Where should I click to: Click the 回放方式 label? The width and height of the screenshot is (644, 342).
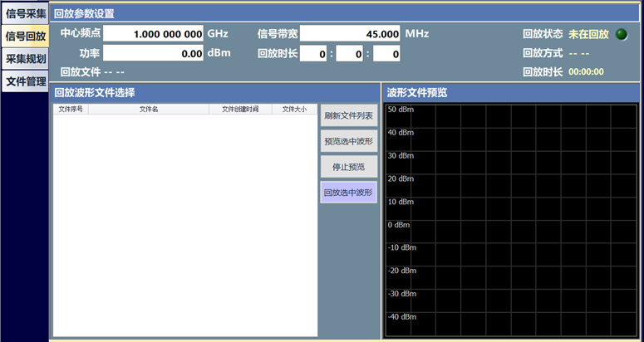tap(543, 53)
